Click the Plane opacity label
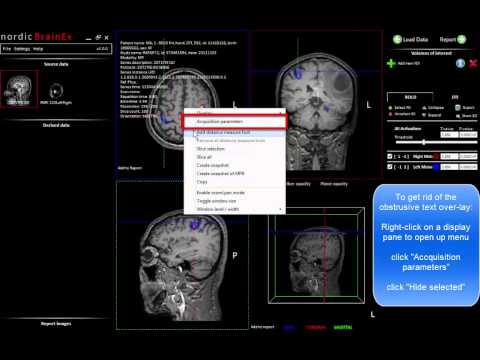Screen dimensions: 480x360 [334, 184]
